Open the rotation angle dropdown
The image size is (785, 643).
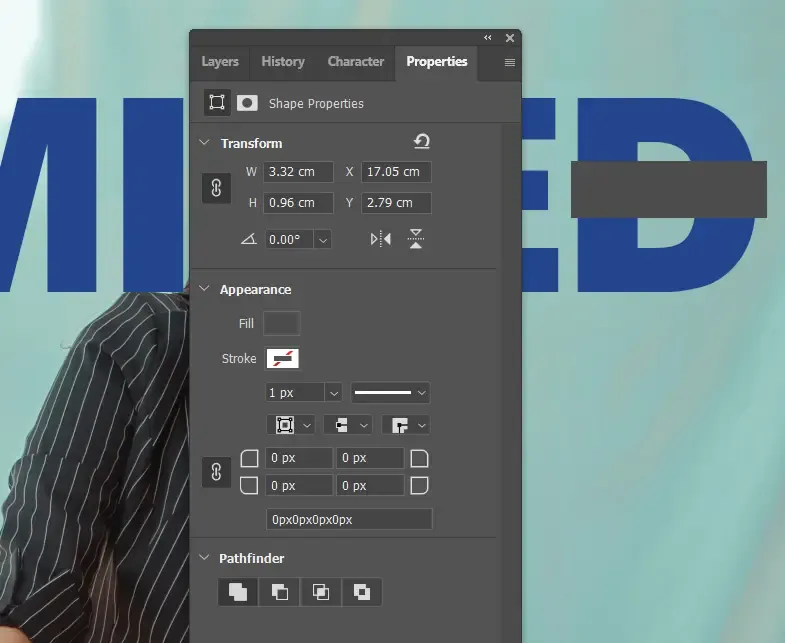[323, 239]
